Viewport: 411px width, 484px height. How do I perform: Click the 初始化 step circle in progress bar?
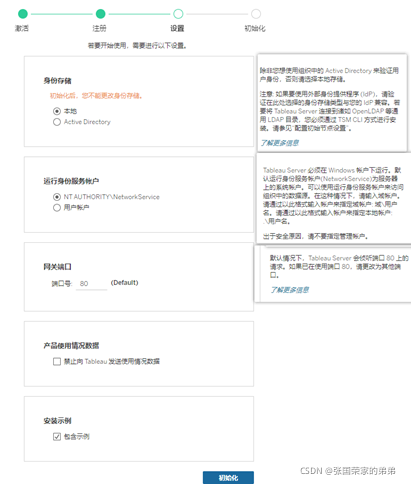click(x=256, y=14)
